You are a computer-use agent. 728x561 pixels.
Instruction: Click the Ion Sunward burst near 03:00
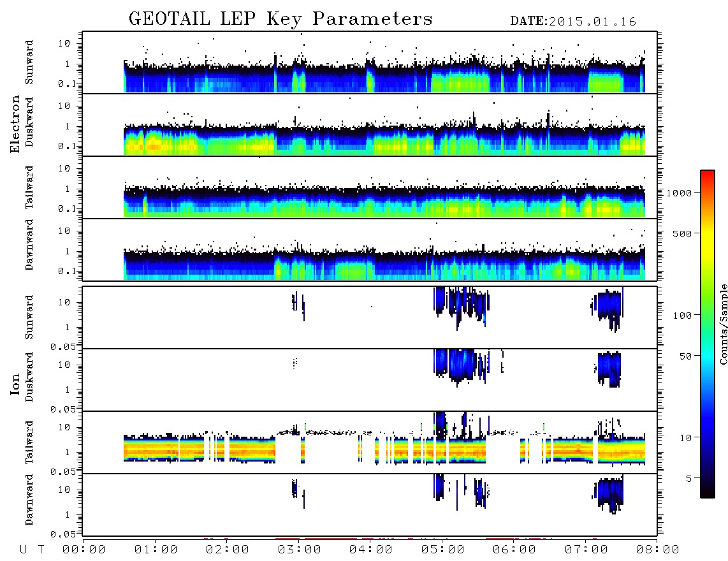tap(298, 305)
